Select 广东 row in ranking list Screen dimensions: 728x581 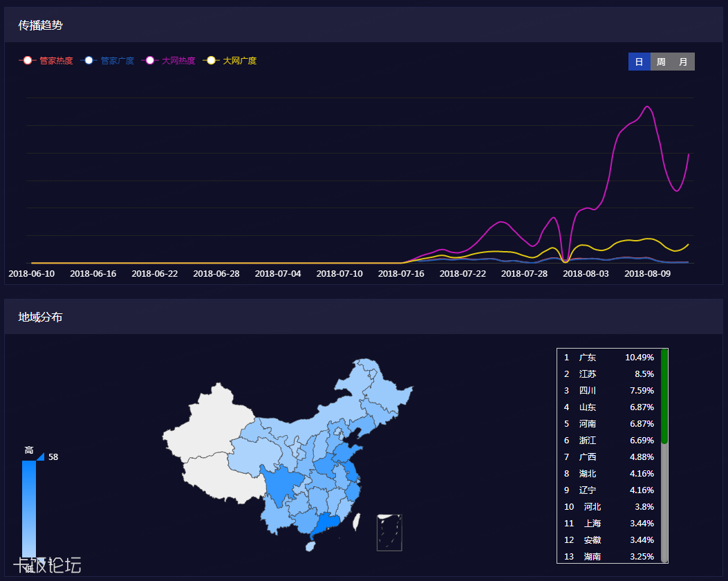click(x=608, y=358)
